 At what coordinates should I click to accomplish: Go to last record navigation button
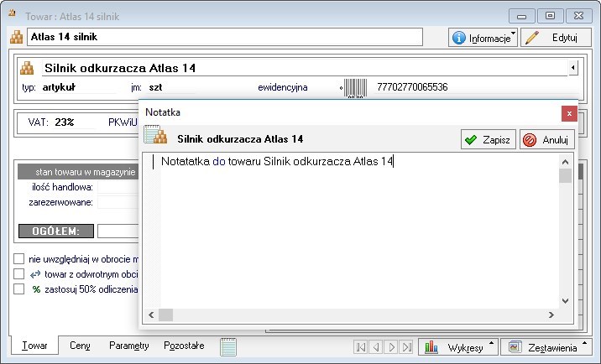tap(406, 347)
